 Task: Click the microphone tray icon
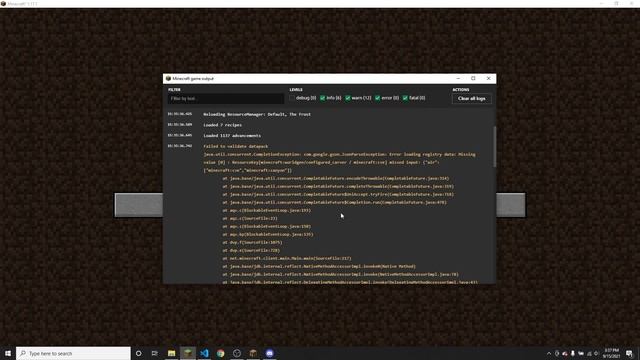click(573, 353)
